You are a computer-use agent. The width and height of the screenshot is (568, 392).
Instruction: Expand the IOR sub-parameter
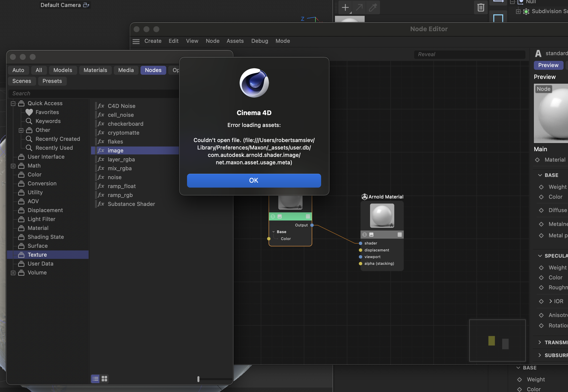551,301
